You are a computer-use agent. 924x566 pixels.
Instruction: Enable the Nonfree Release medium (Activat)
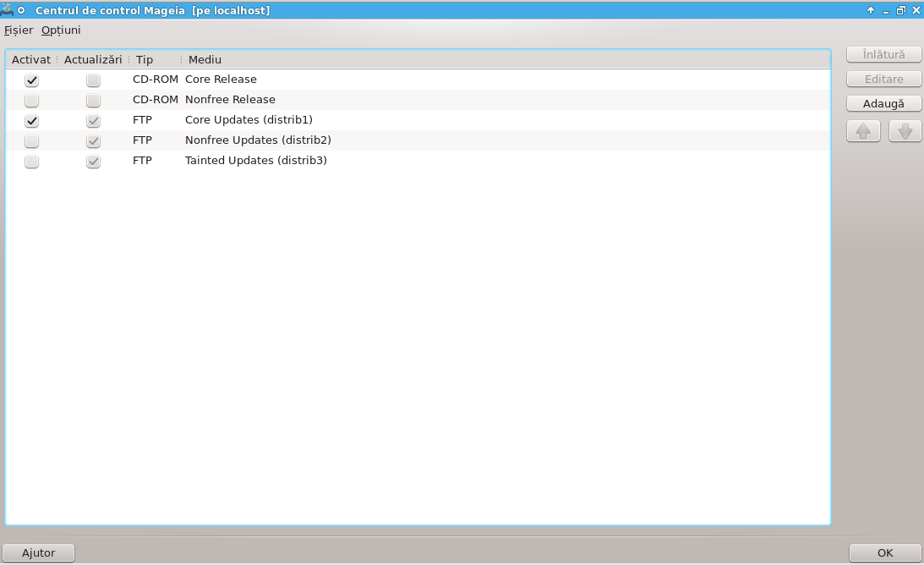tap(32, 100)
